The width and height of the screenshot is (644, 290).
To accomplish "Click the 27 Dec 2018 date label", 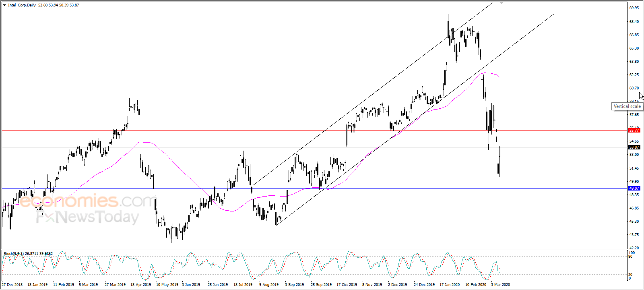I will [x=12, y=285].
